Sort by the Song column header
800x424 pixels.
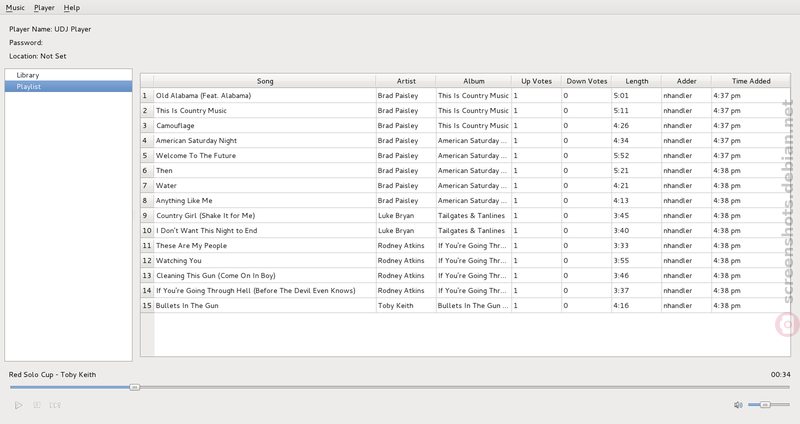pyautogui.click(x=265, y=81)
